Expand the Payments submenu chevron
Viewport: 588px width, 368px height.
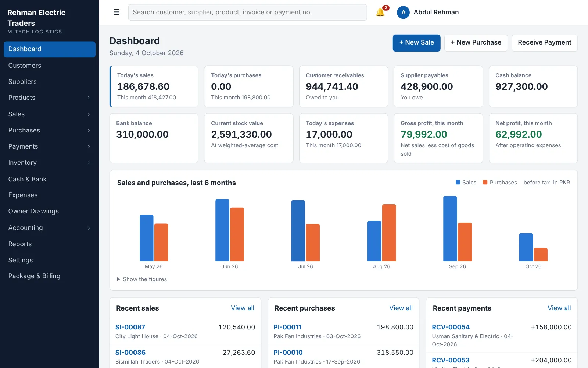89,146
